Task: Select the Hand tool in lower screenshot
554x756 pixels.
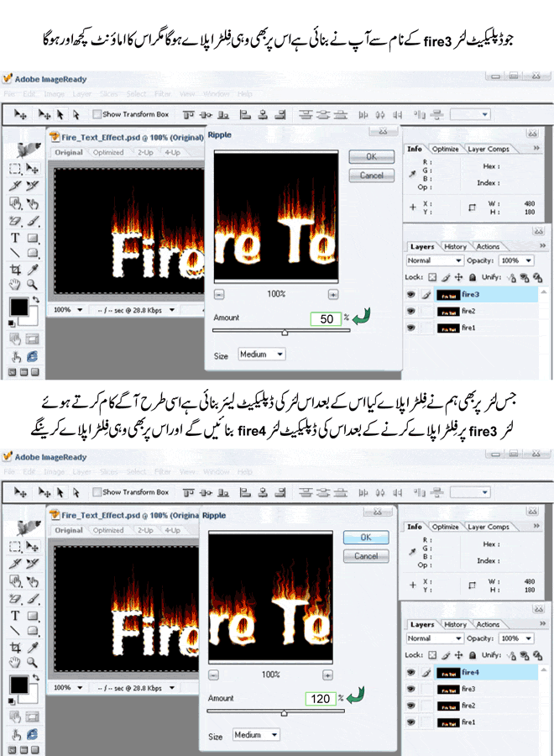Action: pos(15,663)
